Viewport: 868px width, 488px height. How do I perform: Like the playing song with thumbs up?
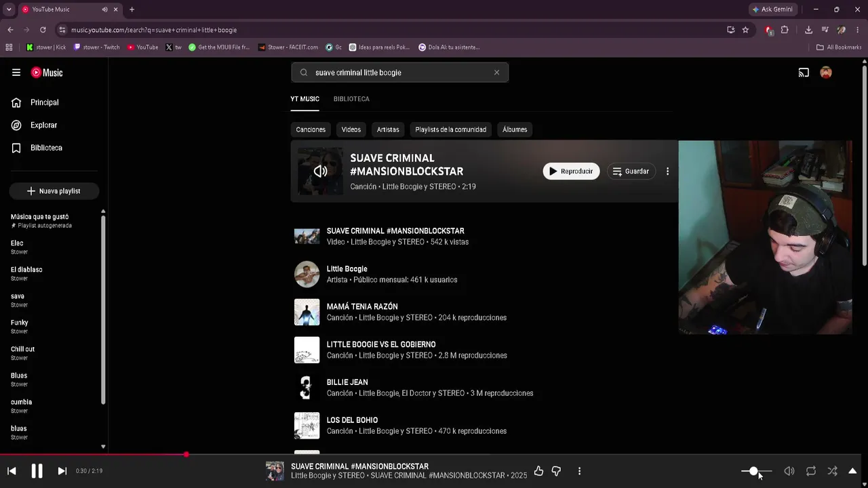click(538, 471)
